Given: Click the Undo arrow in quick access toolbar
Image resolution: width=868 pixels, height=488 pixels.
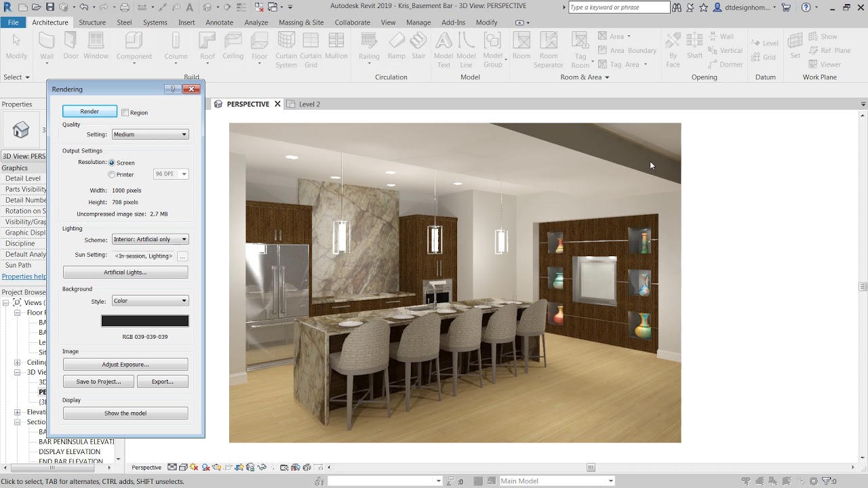Looking at the screenshot, I should click(x=83, y=7).
